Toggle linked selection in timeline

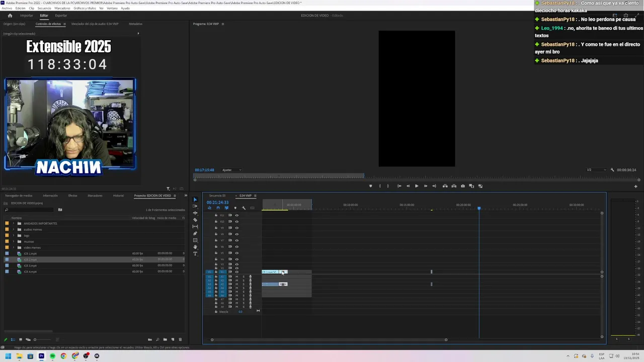click(227, 208)
